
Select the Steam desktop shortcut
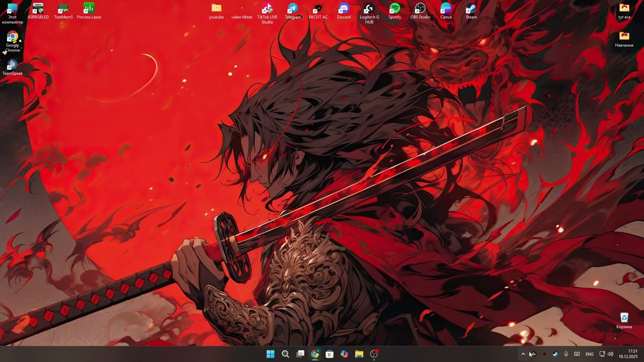471,11
